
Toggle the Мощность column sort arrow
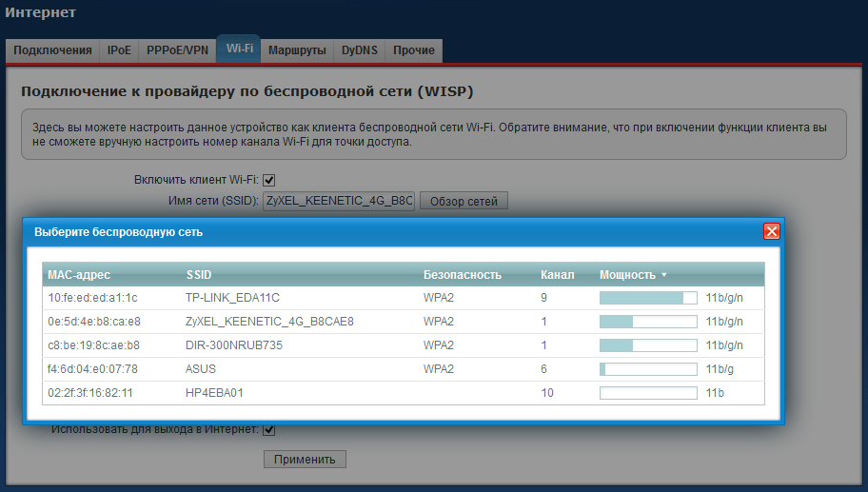(664, 275)
